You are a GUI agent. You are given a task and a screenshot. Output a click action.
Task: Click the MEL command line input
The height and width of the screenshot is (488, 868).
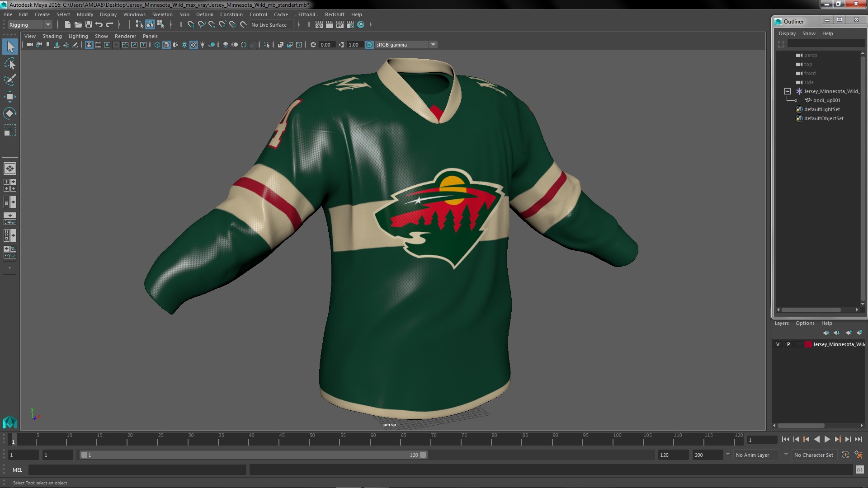[137, 470]
